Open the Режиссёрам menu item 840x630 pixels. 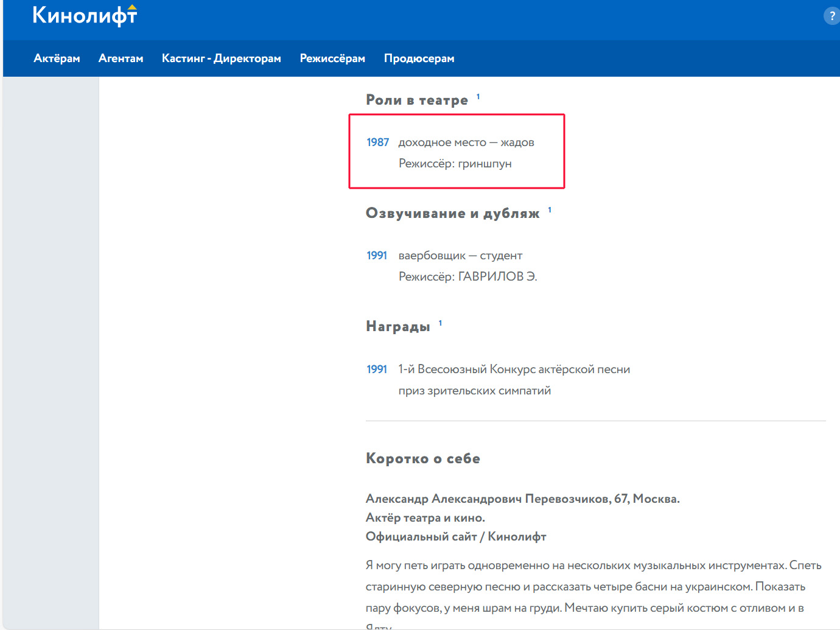click(x=332, y=58)
